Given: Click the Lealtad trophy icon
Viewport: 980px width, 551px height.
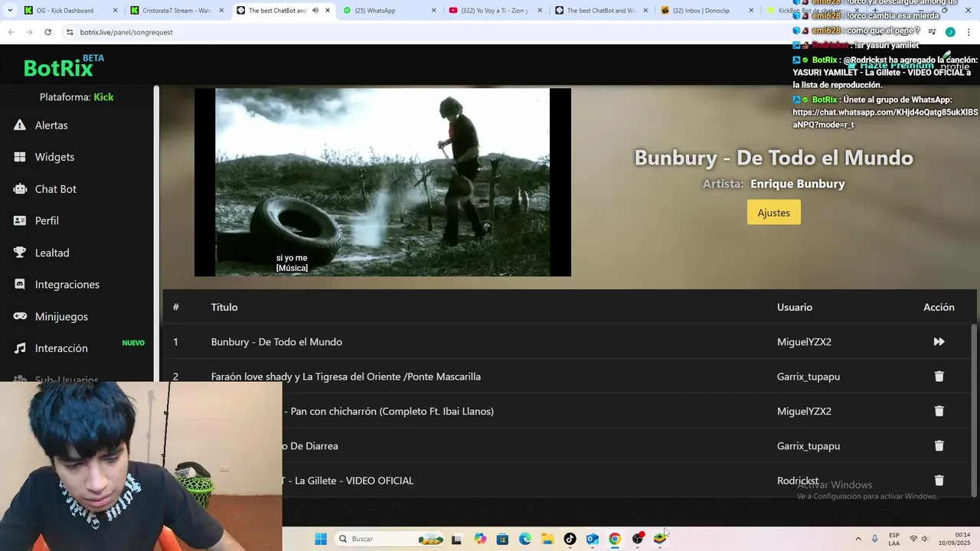Looking at the screenshot, I should click(20, 253).
